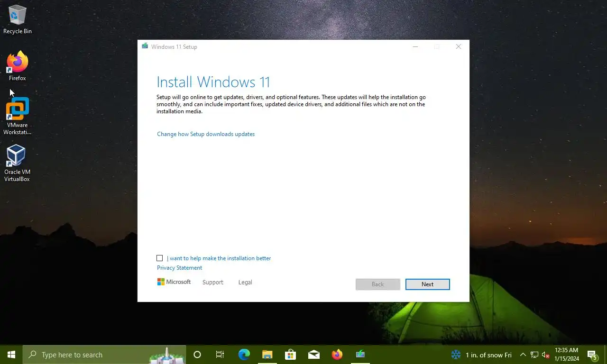Open the Windows Start menu
607x364 pixels.
(x=11, y=355)
